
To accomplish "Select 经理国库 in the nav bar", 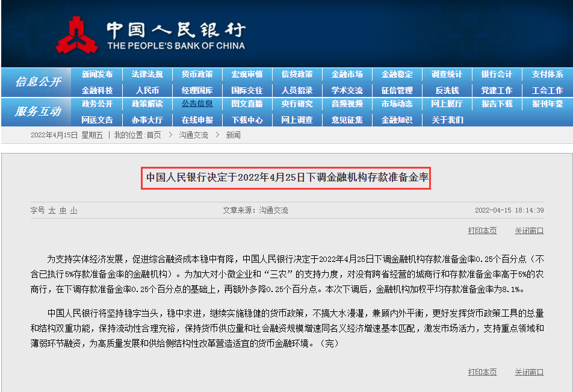I will point(197,90).
